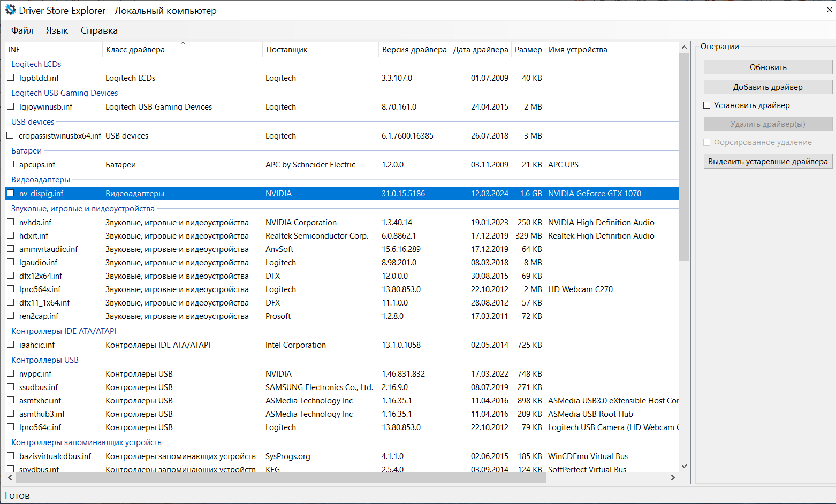
Task: Click the dfx11_1x64.inf file name
Action: [x=44, y=303]
